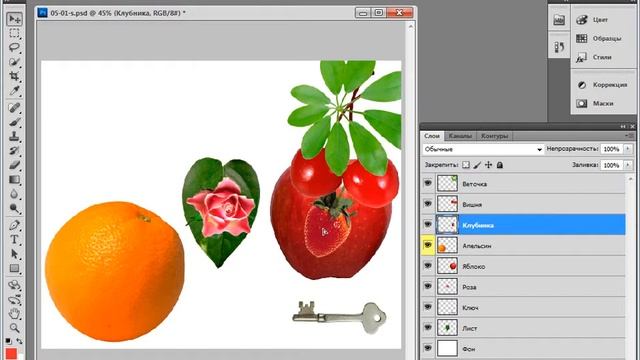640x360 pixels.
Task: Select the Healing Brush tool
Action: pos(14,108)
